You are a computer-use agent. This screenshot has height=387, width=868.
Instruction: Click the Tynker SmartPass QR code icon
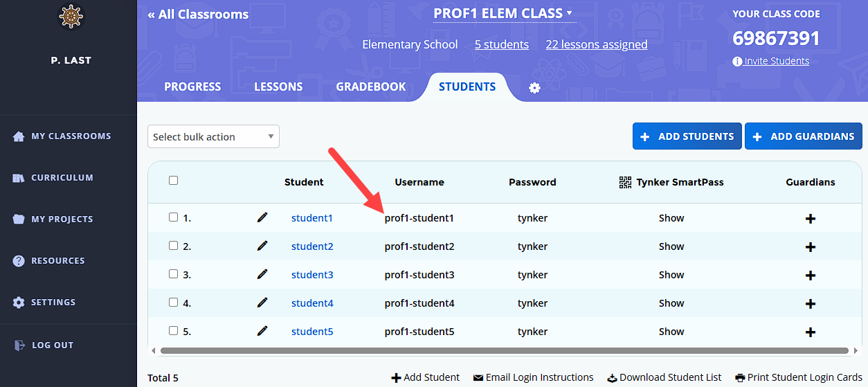[625, 183]
